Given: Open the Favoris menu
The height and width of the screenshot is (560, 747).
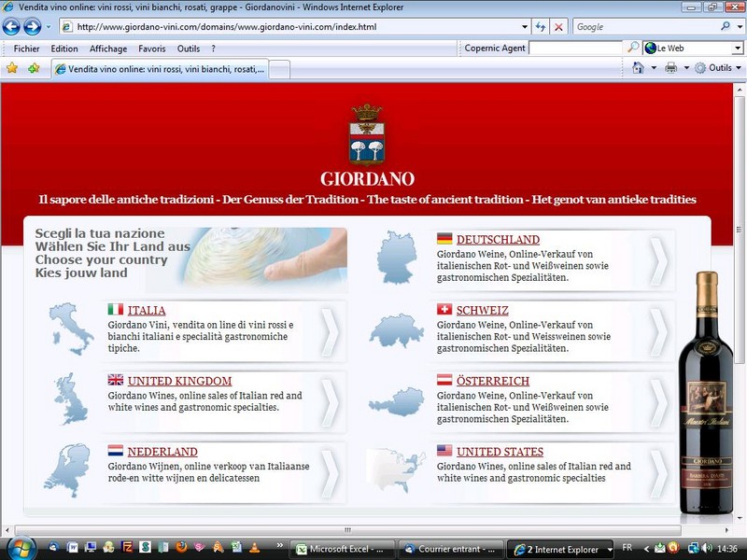Looking at the screenshot, I should pyautogui.click(x=152, y=49).
